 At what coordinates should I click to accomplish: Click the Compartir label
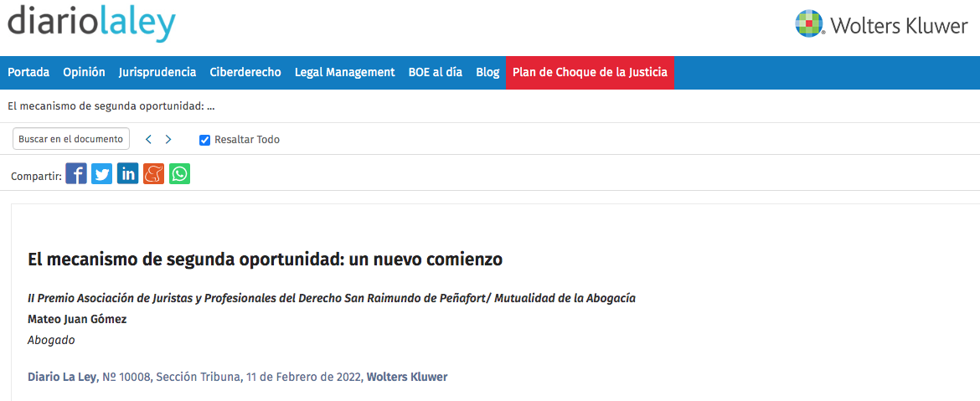click(x=36, y=176)
